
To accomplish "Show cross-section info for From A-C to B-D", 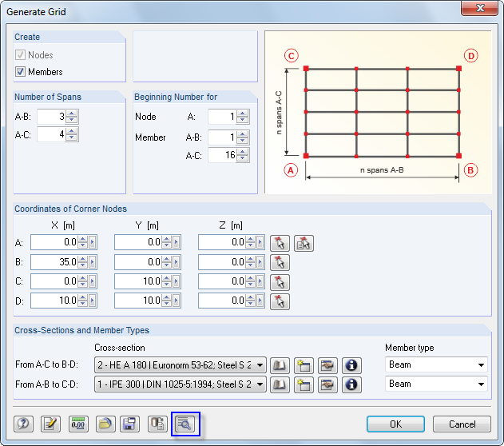I will pos(351,365).
